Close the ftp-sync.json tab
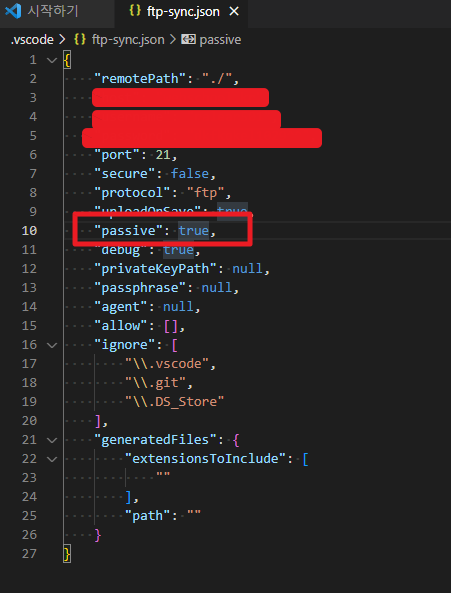451x593 pixels. pos(234,12)
